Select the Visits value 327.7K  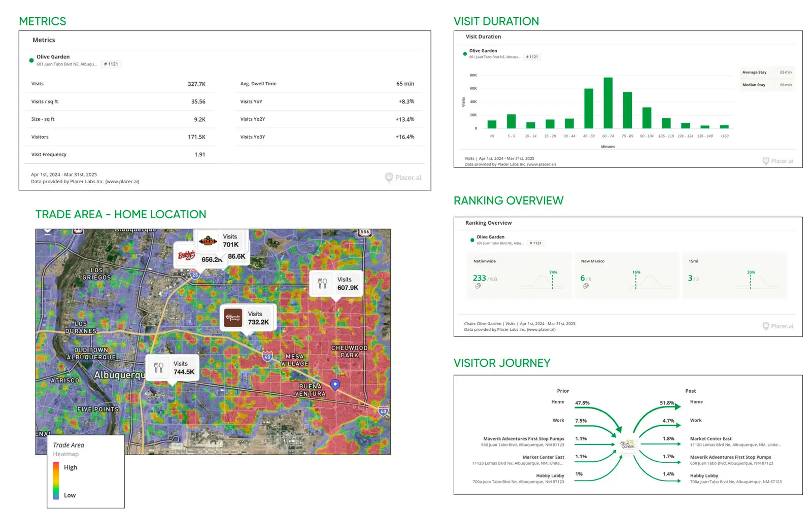(x=196, y=84)
